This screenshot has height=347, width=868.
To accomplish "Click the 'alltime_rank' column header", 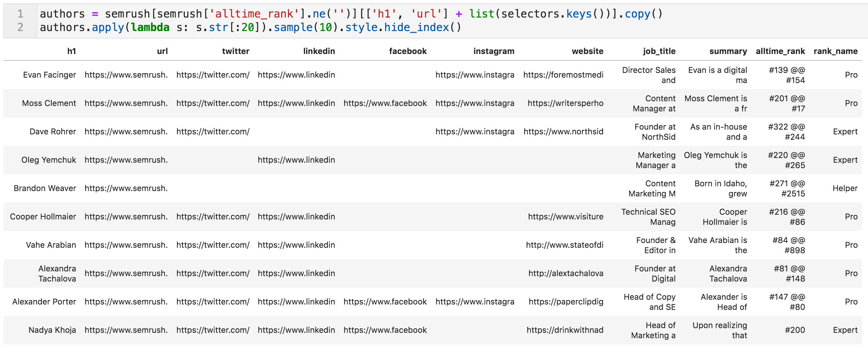I will [780, 51].
